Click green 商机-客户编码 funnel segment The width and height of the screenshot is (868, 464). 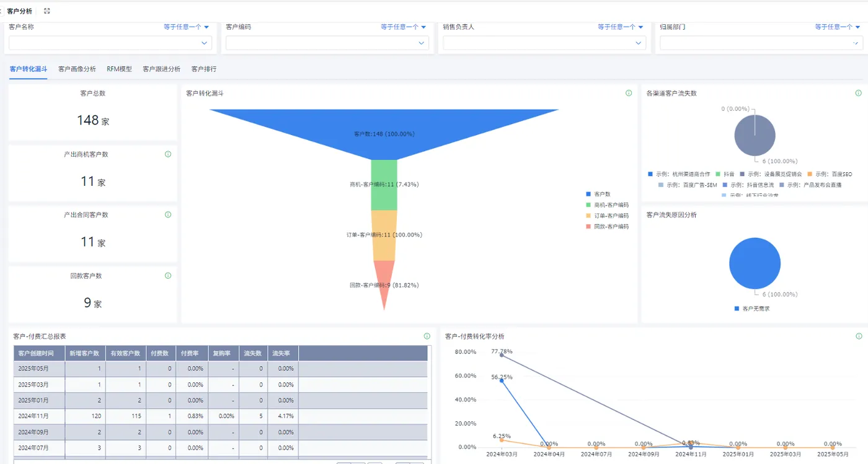click(384, 185)
